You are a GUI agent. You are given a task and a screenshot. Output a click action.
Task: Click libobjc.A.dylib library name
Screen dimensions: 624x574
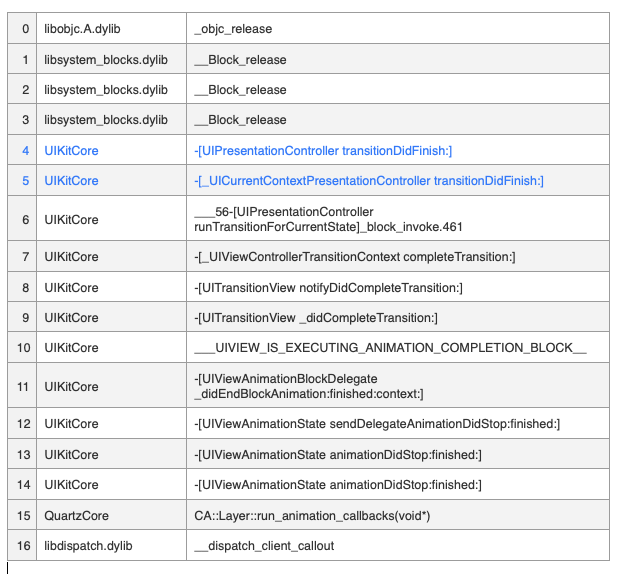point(82,29)
